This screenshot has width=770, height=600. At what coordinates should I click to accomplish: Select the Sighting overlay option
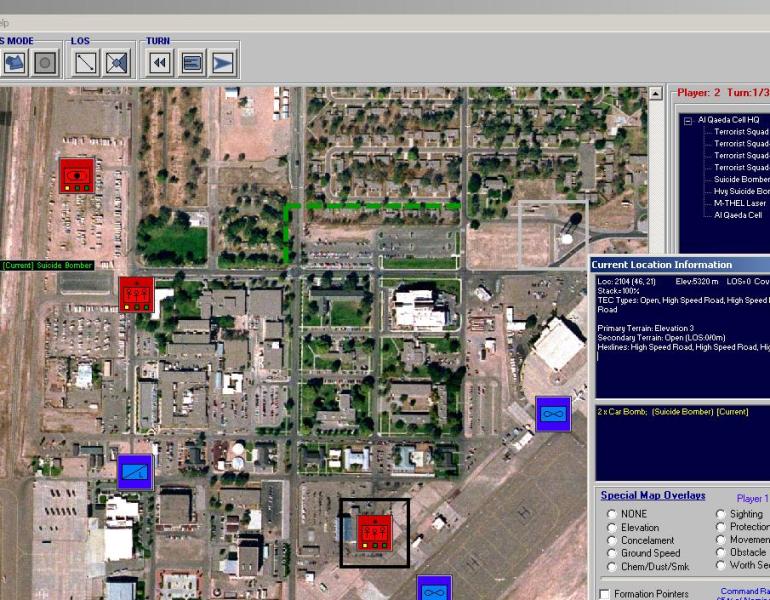(721, 514)
